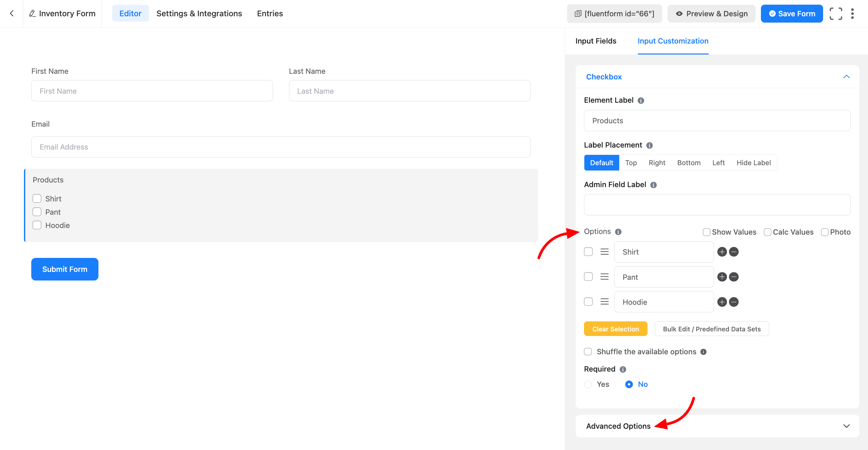Screen dimensions: 868x450
Task: Click the info icon next to Required
Action: pos(623,370)
